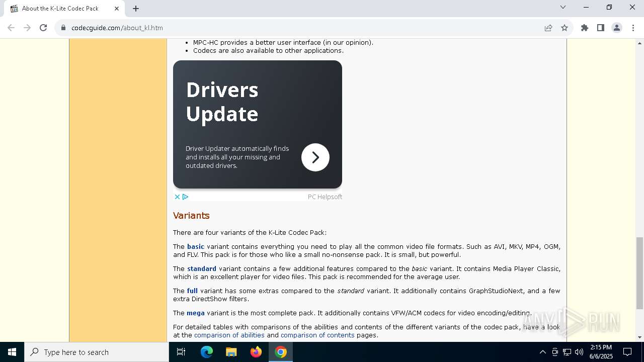Click the text 'There are four variants of the K-Lite Codec Pack:'
This screenshot has width=644, height=362.
pos(250,232)
